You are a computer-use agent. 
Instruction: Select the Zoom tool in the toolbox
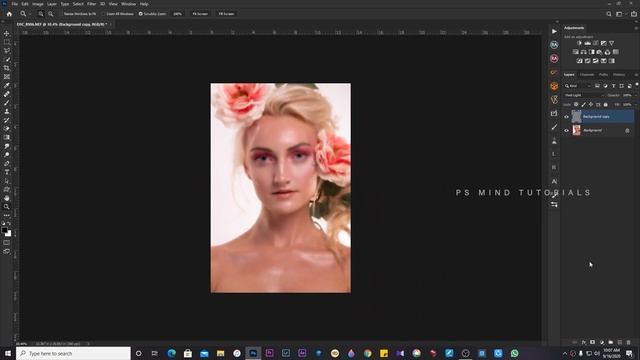point(7,207)
